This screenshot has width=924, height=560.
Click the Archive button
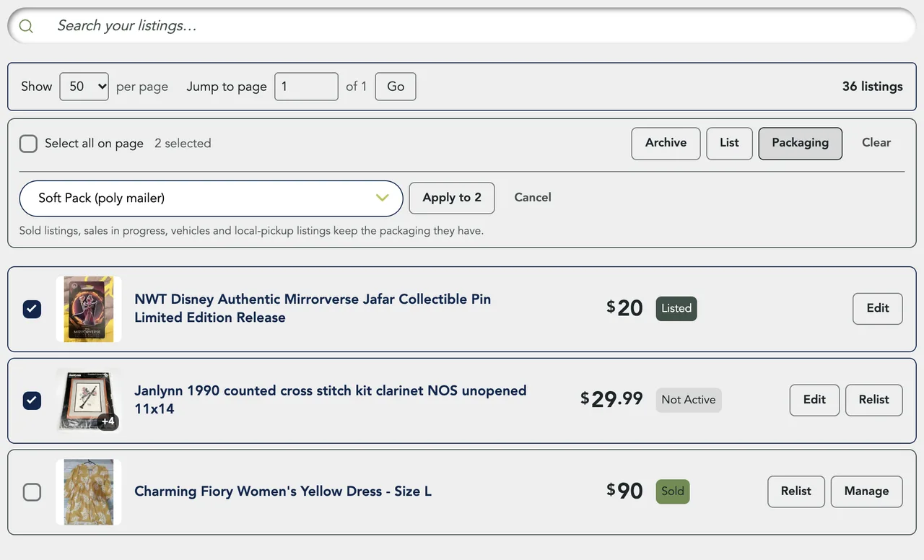coord(666,143)
